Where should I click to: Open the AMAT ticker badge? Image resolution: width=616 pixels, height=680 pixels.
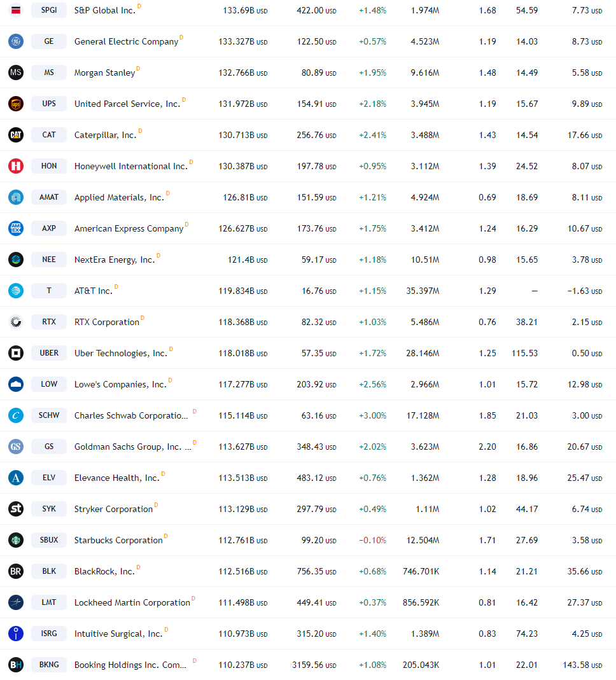pyautogui.click(x=49, y=197)
